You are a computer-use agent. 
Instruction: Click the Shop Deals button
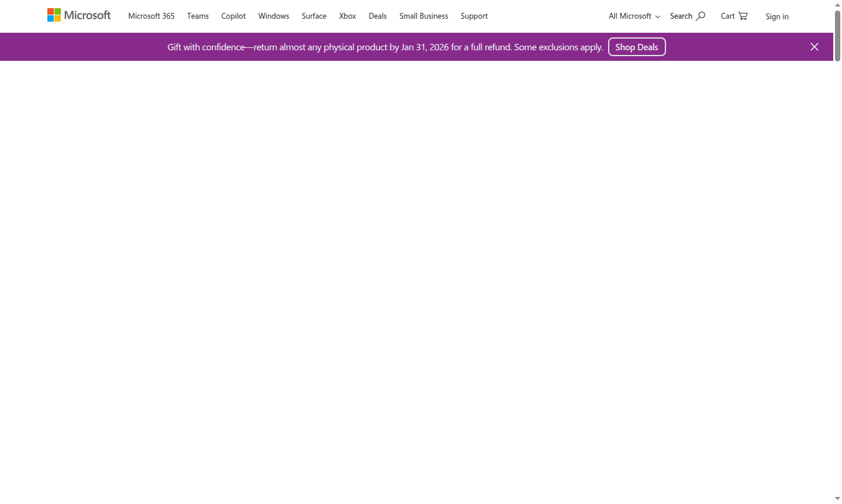click(x=637, y=47)
